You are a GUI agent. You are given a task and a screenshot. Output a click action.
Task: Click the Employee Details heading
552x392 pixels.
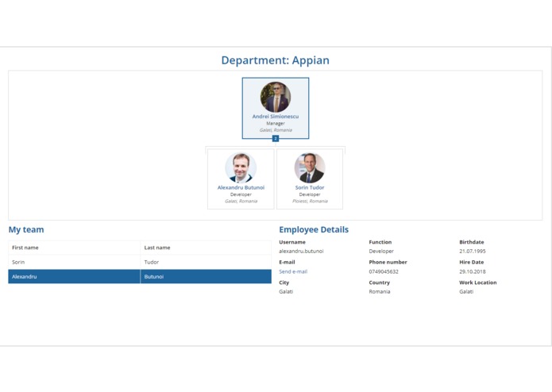click(314, 229)
